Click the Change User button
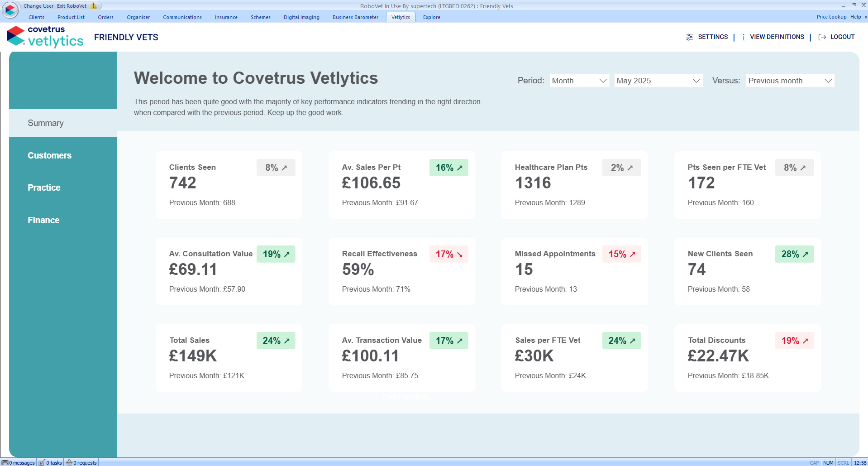868x466 pixels. (x=38, y=5)
